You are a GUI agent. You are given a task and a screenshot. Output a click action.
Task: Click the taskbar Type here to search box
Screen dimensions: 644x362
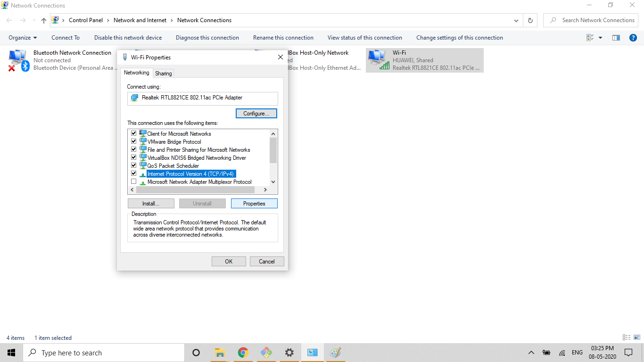click(x=104, y=353)
